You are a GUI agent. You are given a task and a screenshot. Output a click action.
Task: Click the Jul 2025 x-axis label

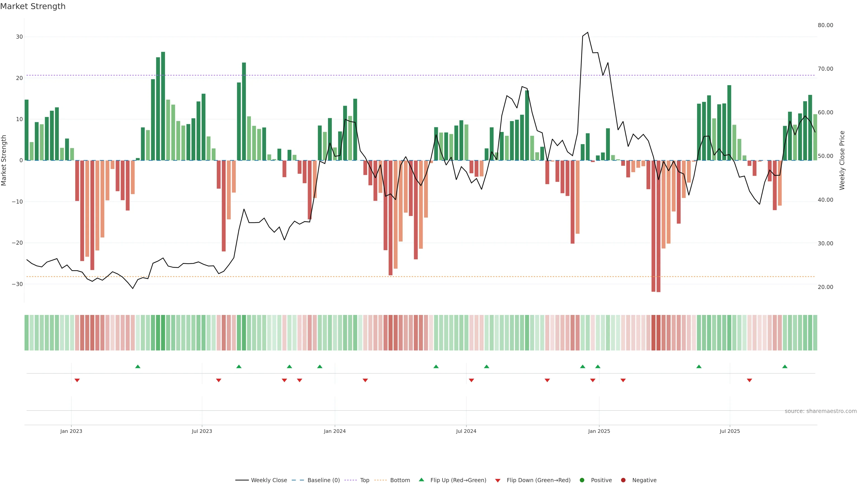(x=729, y=431)
